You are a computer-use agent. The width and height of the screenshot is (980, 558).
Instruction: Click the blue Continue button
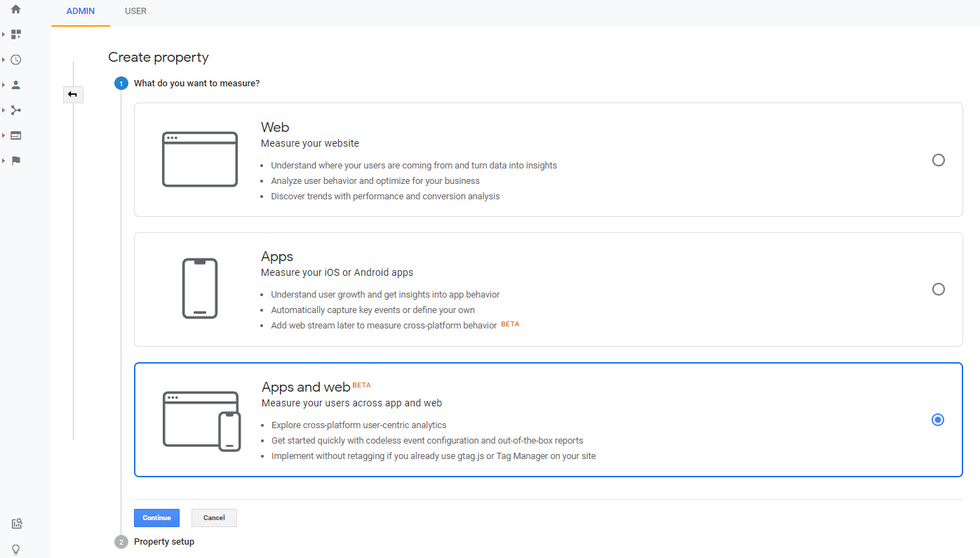pyautogui.click(x=156, y=518)
